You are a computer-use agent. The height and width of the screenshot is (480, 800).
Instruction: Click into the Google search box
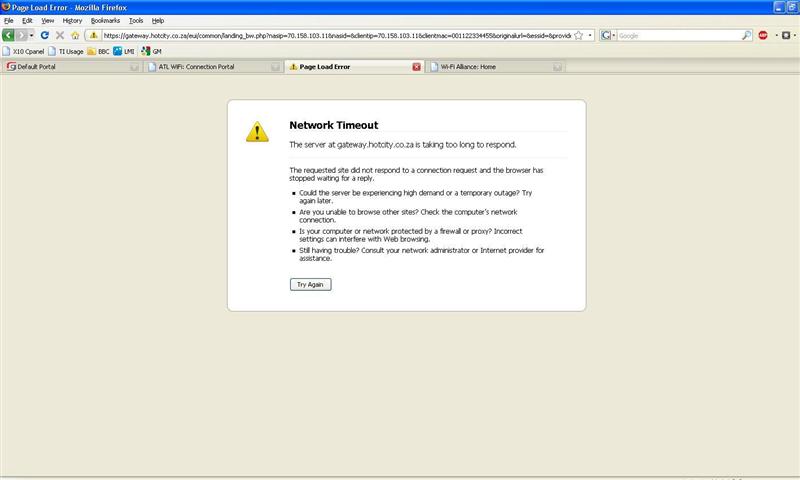click(679, 36)
